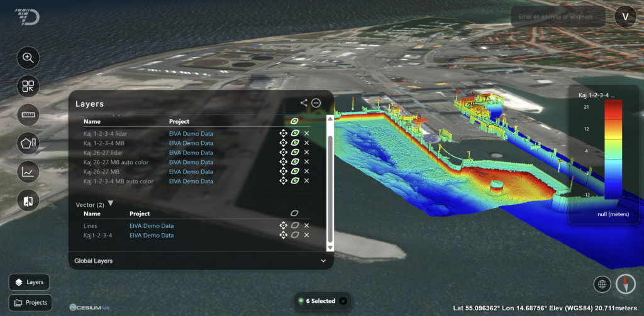Click the zoom magnifier tool button
Image resolution: width=644 pixels, height=316 pixels.
(x=28, y=58)
